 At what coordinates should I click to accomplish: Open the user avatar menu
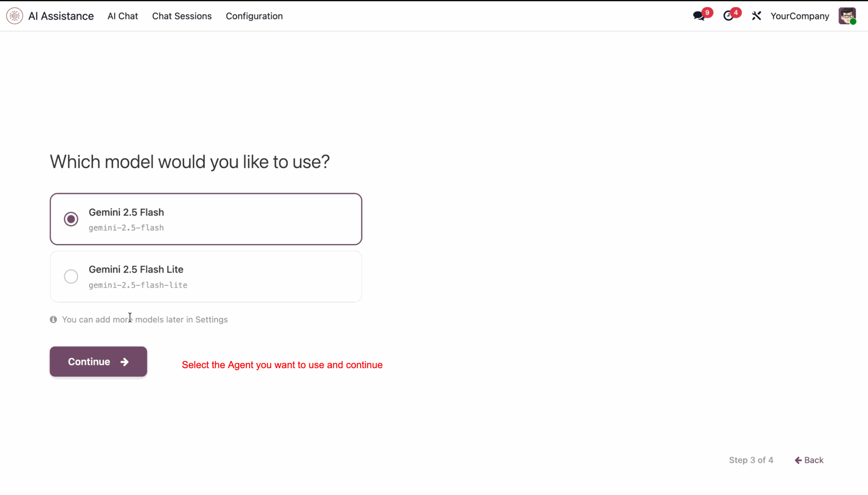tap(847, 16)
